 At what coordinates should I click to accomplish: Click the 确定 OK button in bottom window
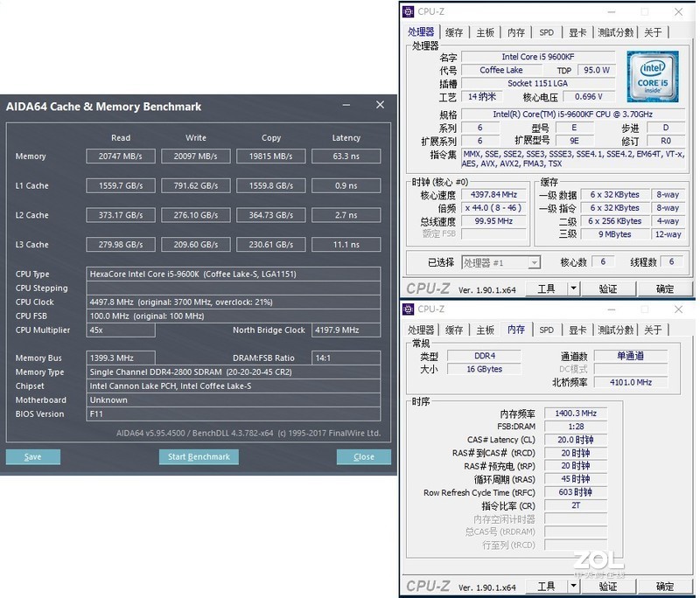click(665, 587)
